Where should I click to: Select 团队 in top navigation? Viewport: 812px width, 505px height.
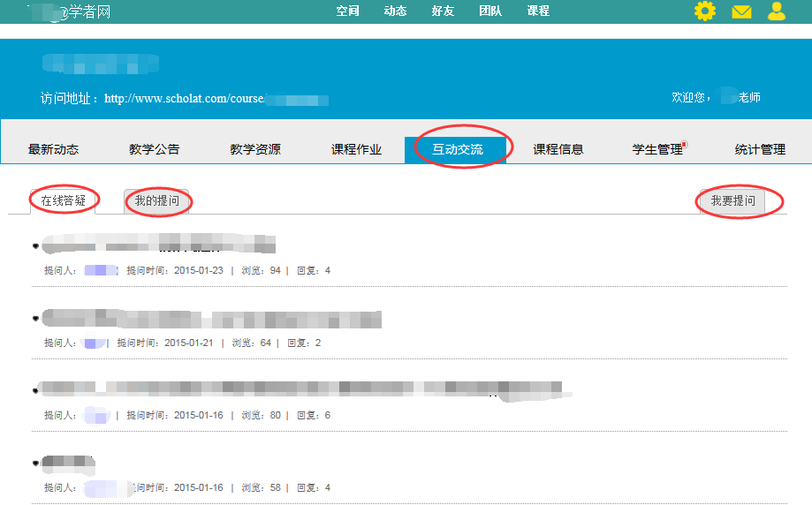[490, 11]
